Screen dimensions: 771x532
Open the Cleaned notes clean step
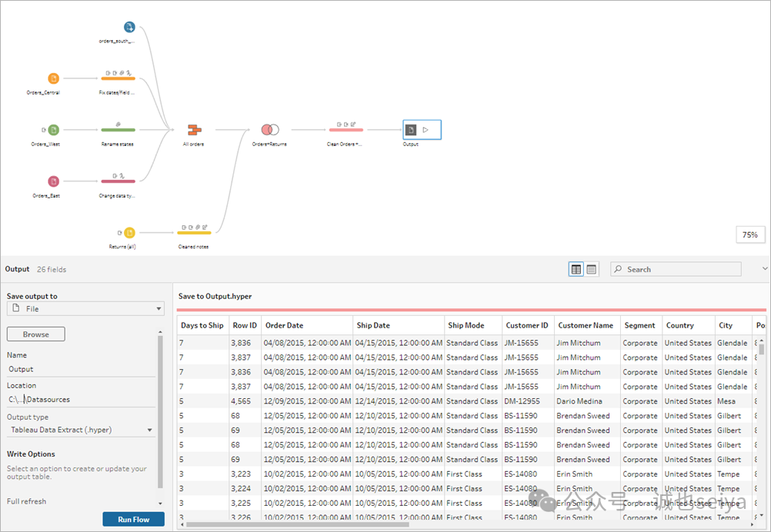pos(194,232)
